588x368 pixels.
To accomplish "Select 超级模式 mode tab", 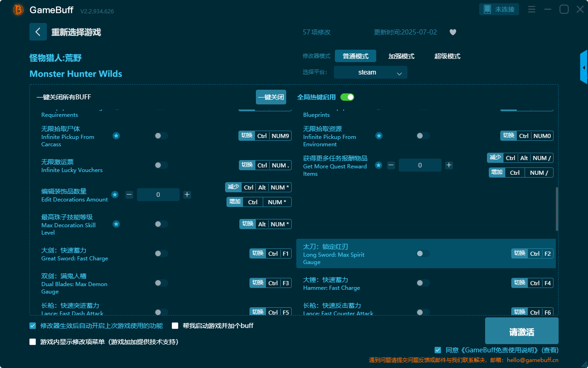I will [x=447, y=56].
